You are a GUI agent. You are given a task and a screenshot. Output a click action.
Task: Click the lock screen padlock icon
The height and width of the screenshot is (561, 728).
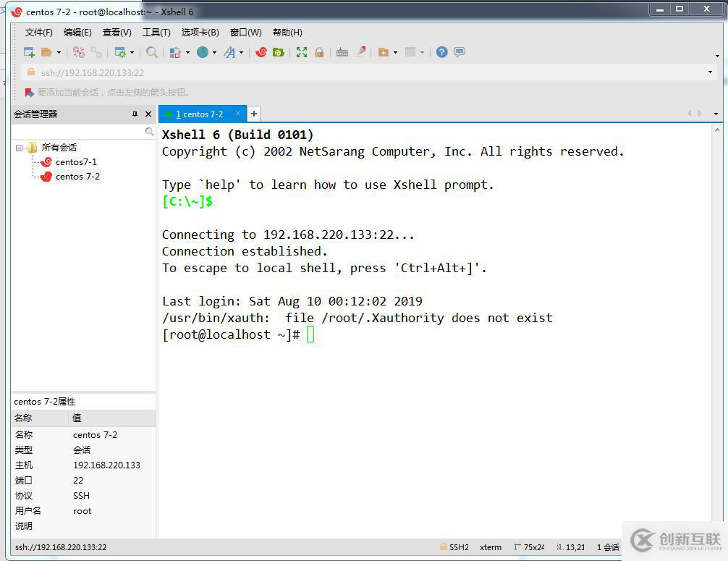tap(319, 52)
